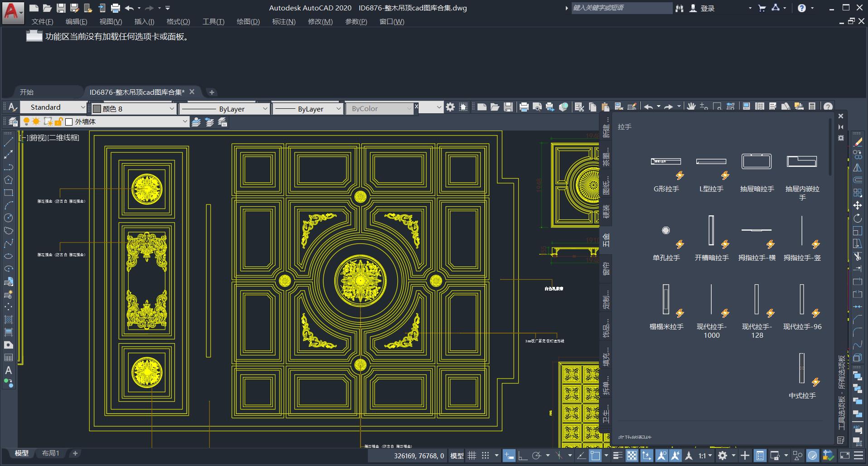
Task: Click the Plot printer icon in toolbar
Action: (524, 107)
